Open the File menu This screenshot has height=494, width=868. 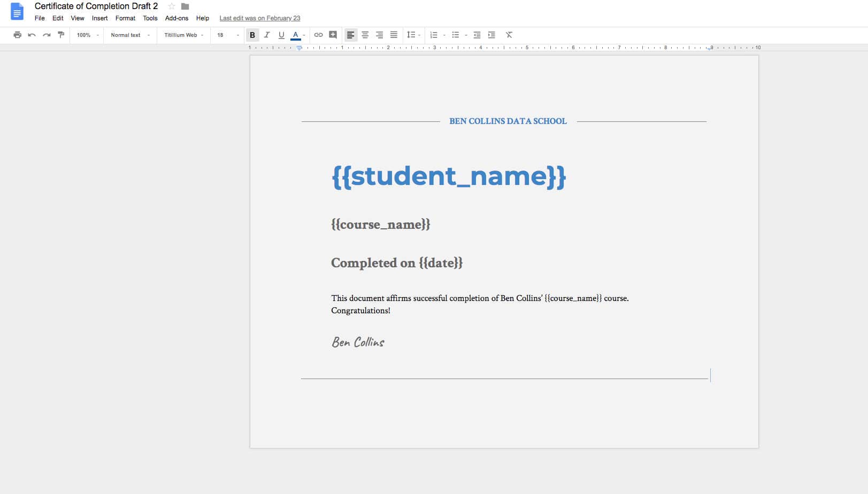coord(40,18)
